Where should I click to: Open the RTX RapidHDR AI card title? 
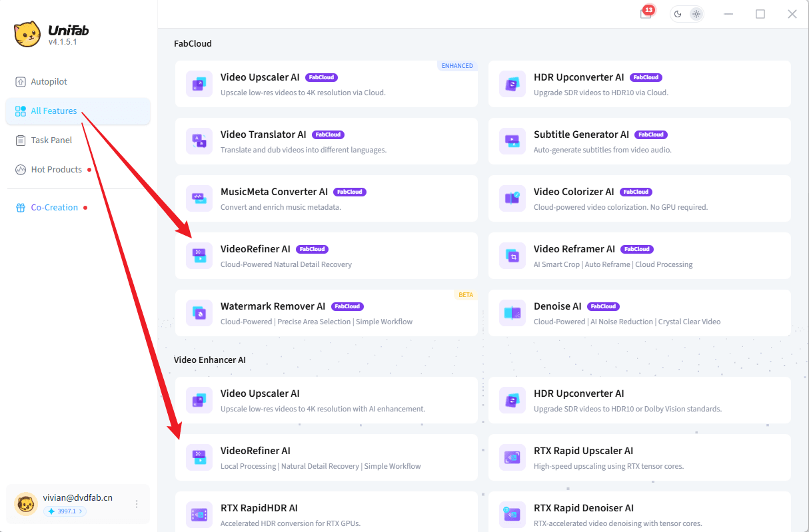(x=259, y=508)
